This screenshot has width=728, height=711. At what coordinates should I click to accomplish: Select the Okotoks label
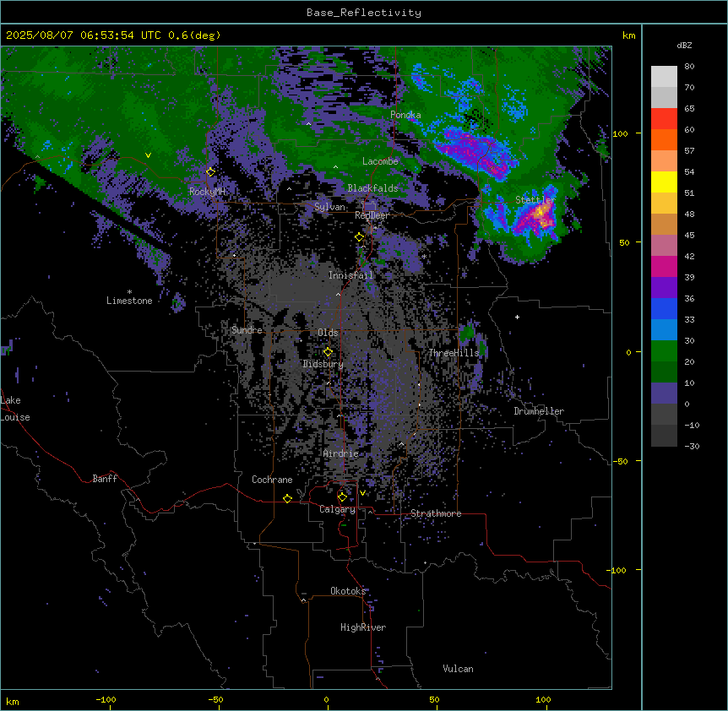tap(348, 591)
